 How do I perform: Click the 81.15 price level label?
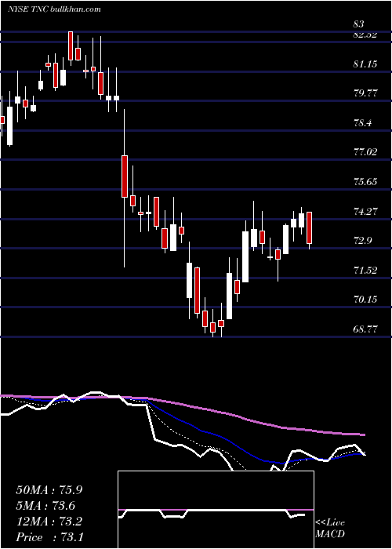tap(365, 64)
